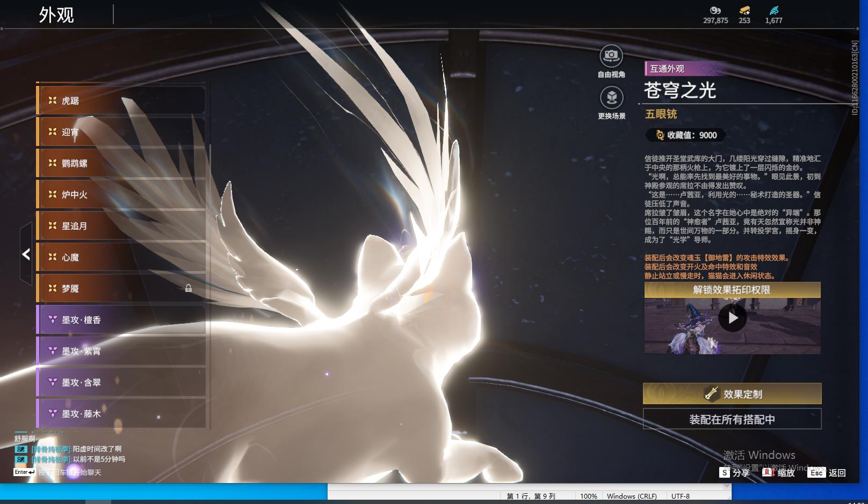Select the 心魔 skin entry
The height and width of the screenshot is (504, 868).
(x=121, y=257)
